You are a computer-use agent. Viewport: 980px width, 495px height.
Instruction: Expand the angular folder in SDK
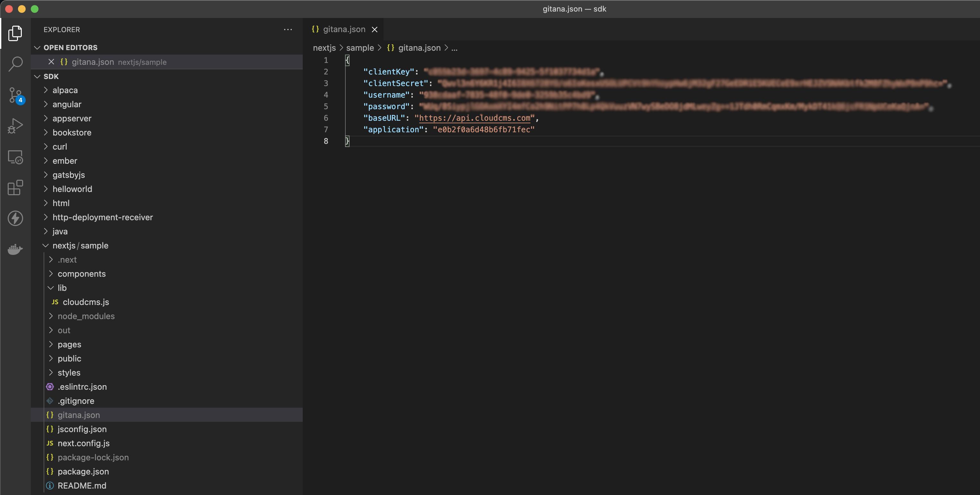click(67, 104)
